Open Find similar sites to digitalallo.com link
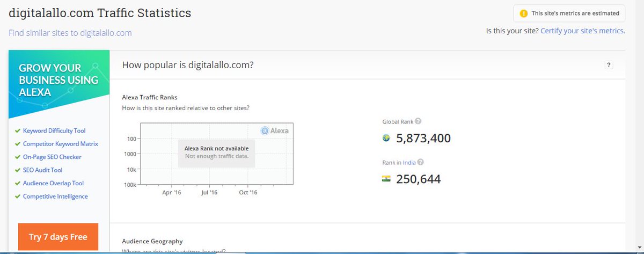644x254 pixels. tap(70, 33)
